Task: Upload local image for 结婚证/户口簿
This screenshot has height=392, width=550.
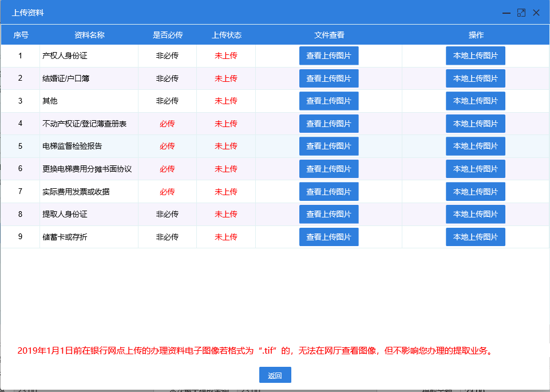Action: click(475, 78)
